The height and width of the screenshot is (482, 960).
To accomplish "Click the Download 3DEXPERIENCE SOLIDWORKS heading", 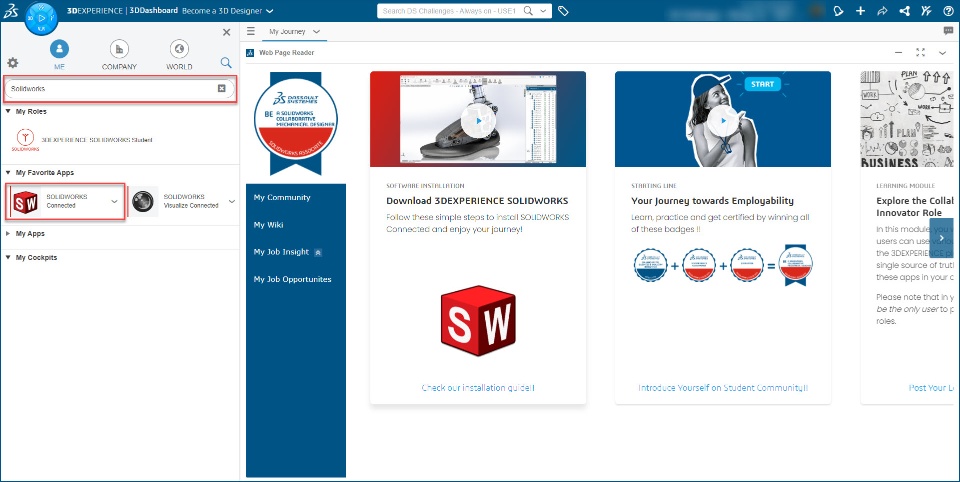I will point(477,201).
